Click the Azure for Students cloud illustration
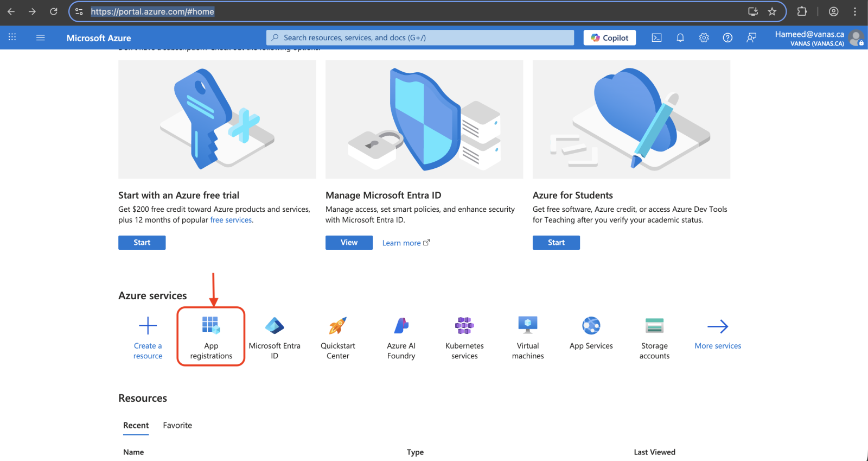Image resolution: width=868 pixels, height=461 pixels. click(x=631, y=119)
